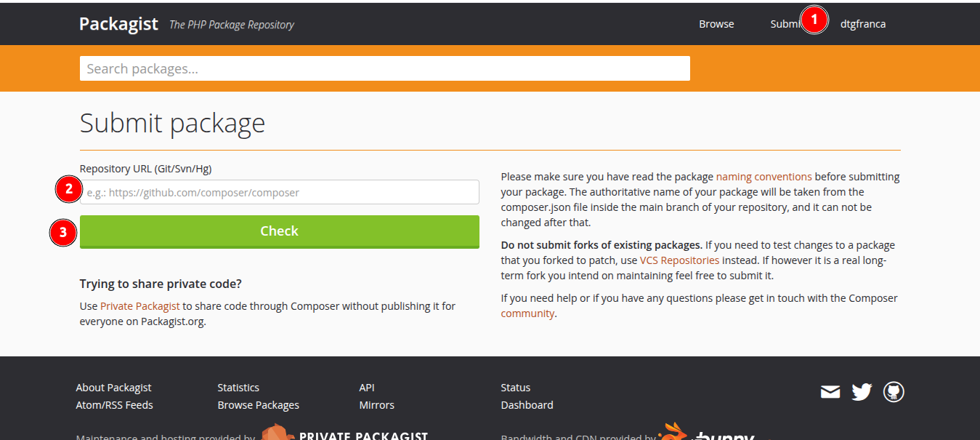Open the Browse menu item
980x440 pixels.
(x=716, y=24)
